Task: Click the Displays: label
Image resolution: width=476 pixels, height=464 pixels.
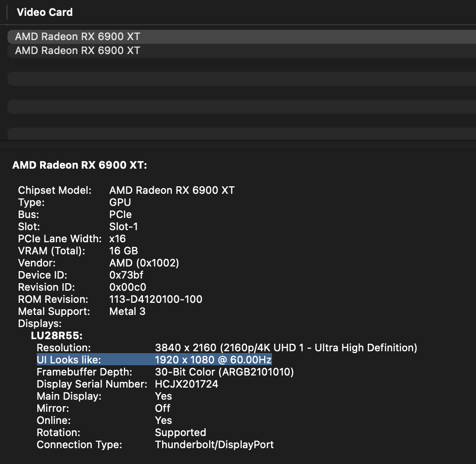Action: click(x=40, y=324)
